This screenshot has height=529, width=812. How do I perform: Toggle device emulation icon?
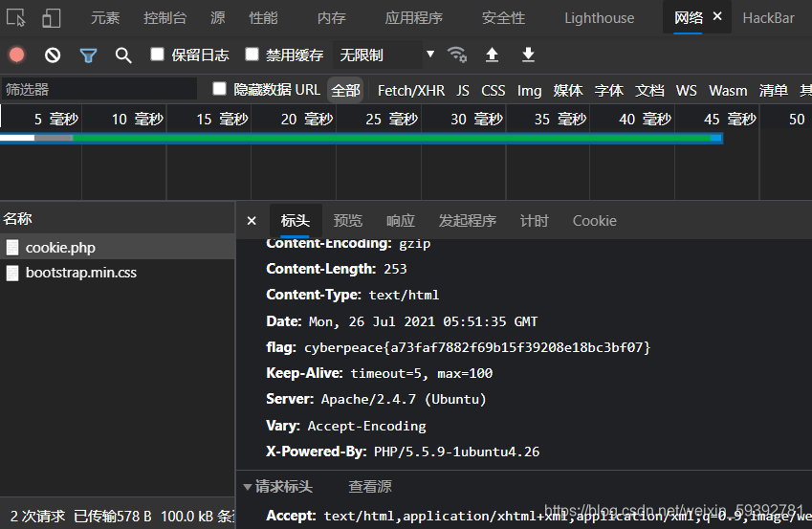[52, 17]
